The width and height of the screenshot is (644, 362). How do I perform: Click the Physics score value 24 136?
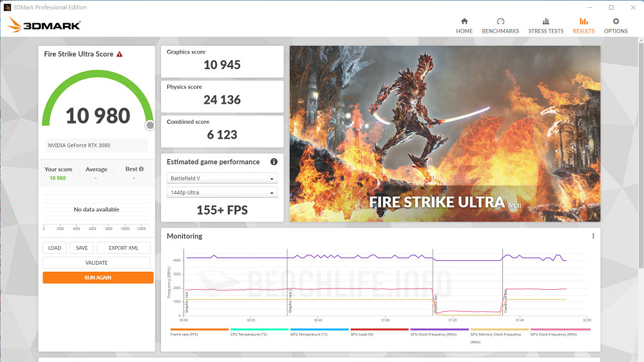[222, 100]
